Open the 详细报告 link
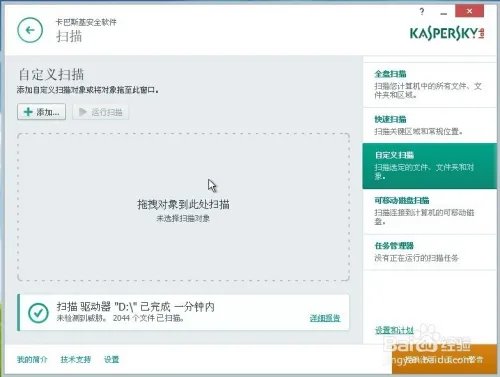 (x=325, y=318)
